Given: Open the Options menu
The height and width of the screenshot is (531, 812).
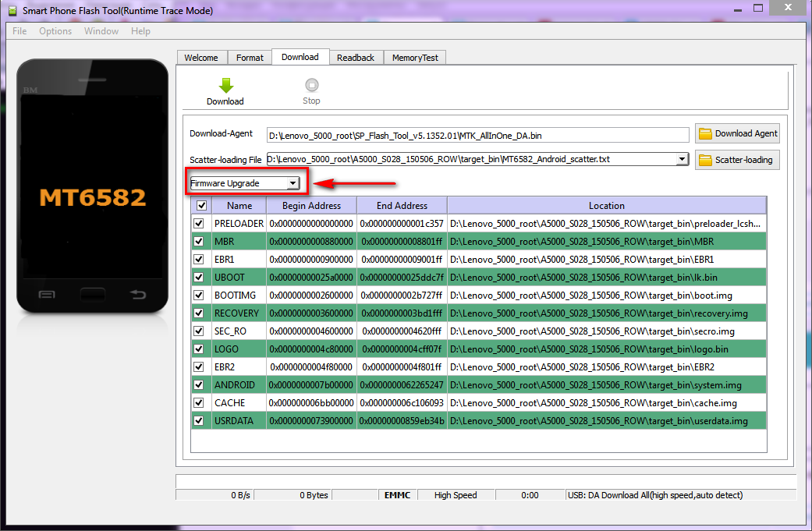Looking at the screenshot, I should click(x=55, y=31).
